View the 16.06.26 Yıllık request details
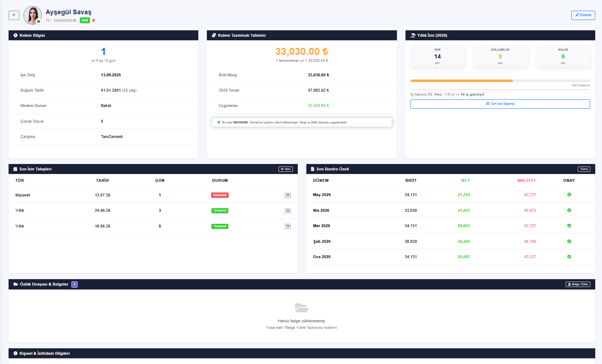 pos(288,226)
